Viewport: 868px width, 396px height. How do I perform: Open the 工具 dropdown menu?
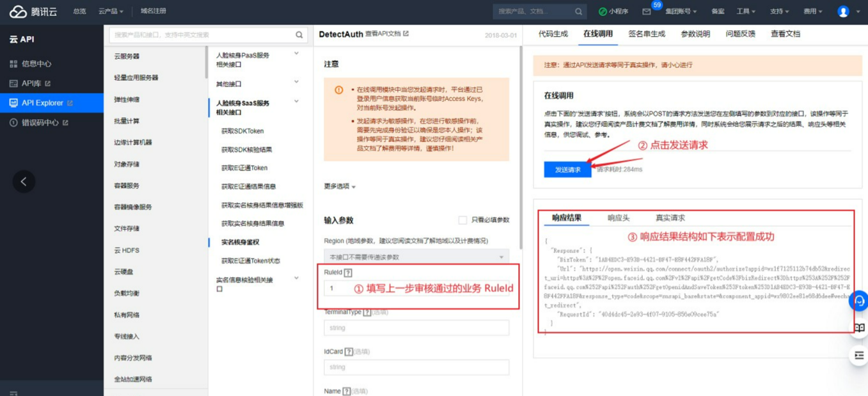[746, 12]
